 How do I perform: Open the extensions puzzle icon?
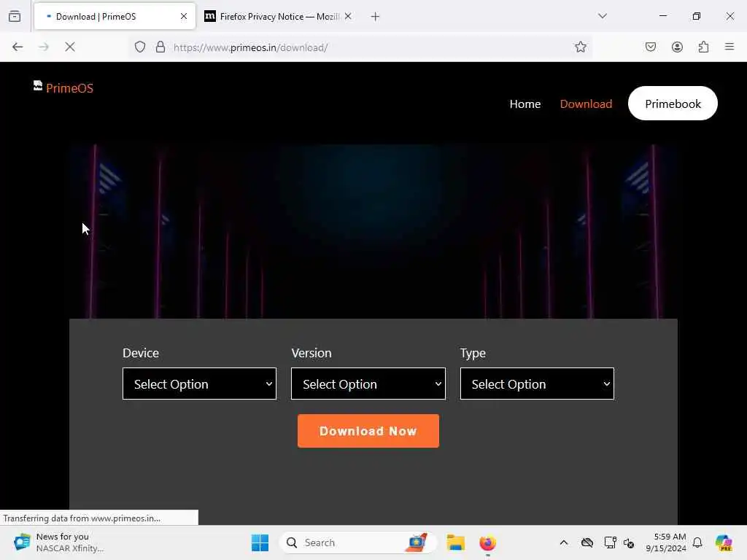click(x=703, y=47)
